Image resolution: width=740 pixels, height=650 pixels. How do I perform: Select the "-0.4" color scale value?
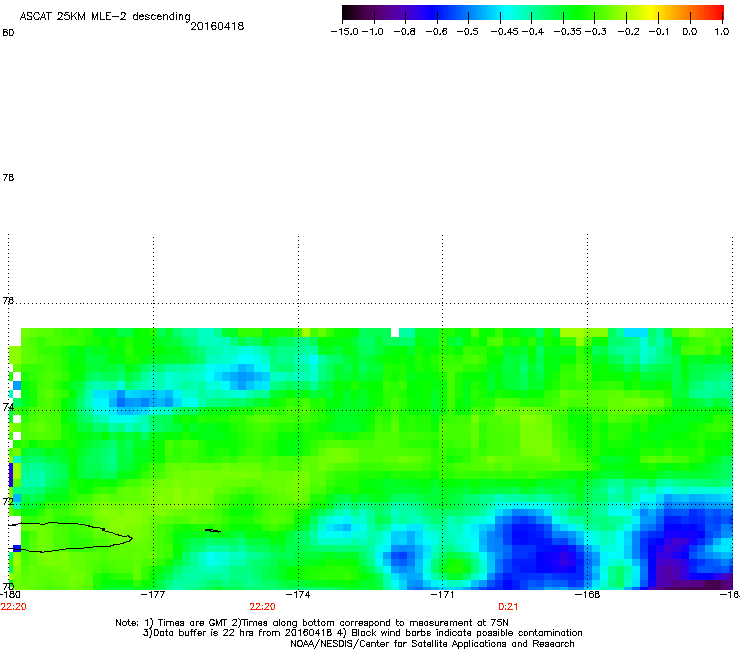click(x=532, y=32)
